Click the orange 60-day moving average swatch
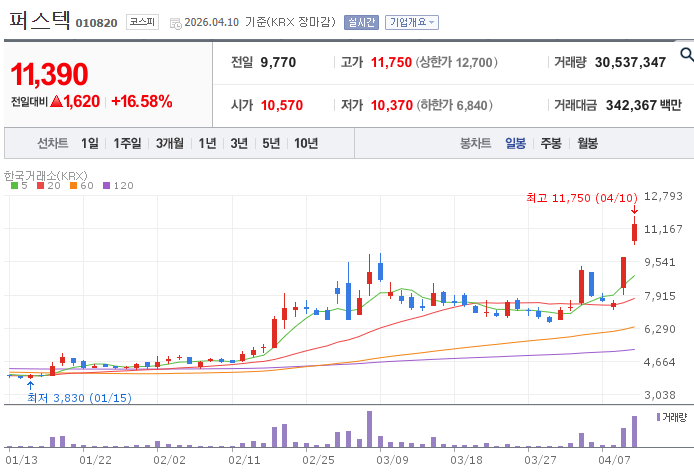This screenshot has height=473, width=694. (x=73, y=186)
